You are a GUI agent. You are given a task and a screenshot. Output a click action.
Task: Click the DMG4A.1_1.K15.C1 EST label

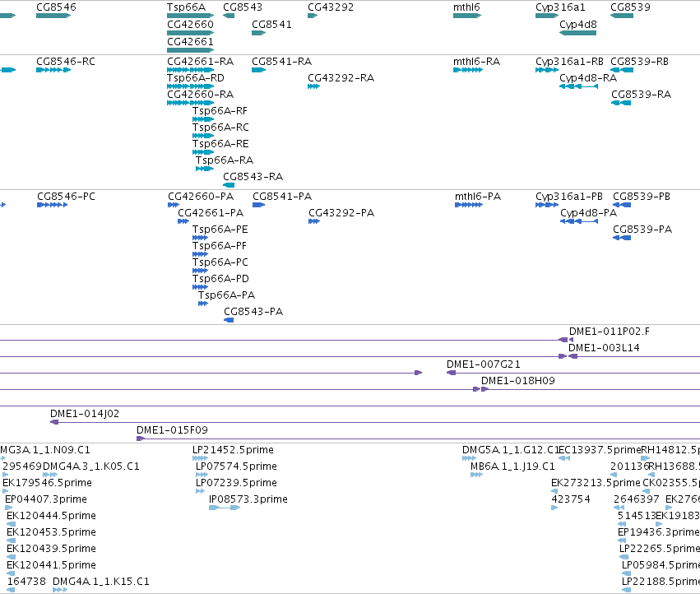[x=101, y=582]
